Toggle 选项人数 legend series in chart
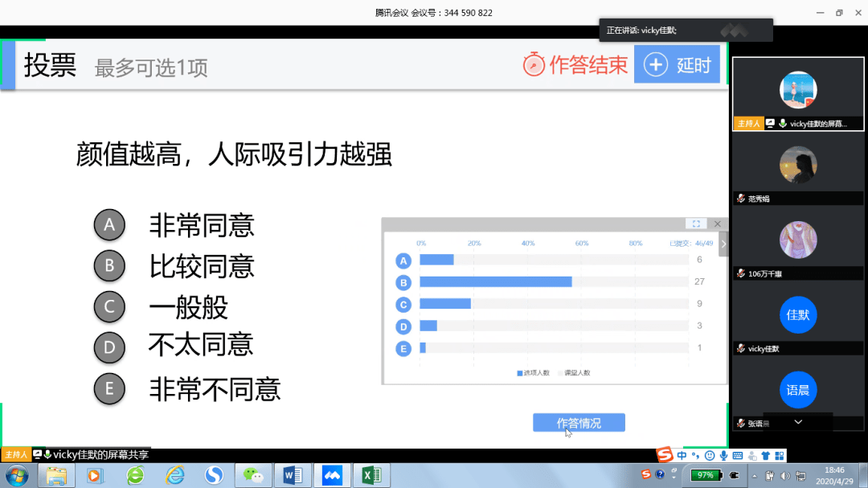Image resolution: width=868 pixels, height=488 pixels. [x=534, y=372]
